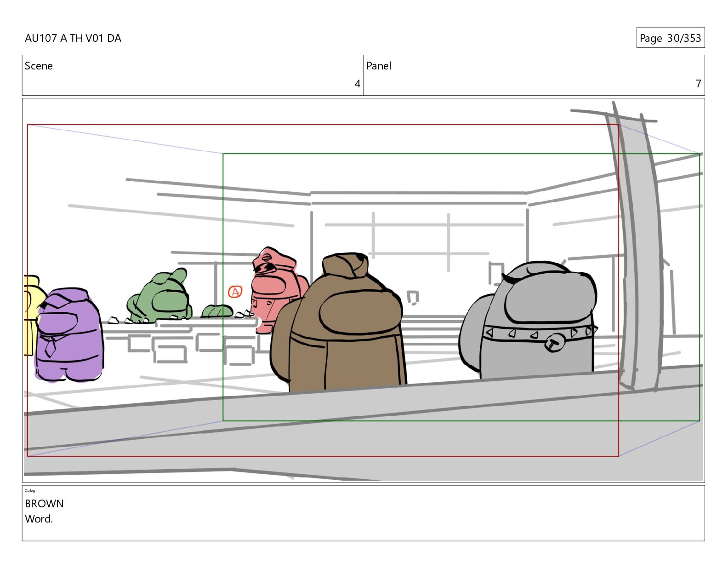Viewport: 728px width, 563px height.
Task: Click the purple crewmate wearing a tie
Action: click(x=69, y=335)
